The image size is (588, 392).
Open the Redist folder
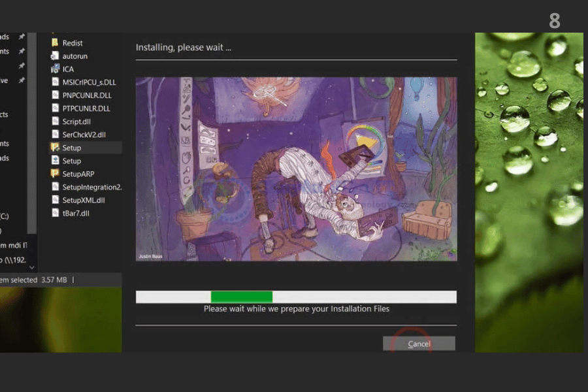72,43
